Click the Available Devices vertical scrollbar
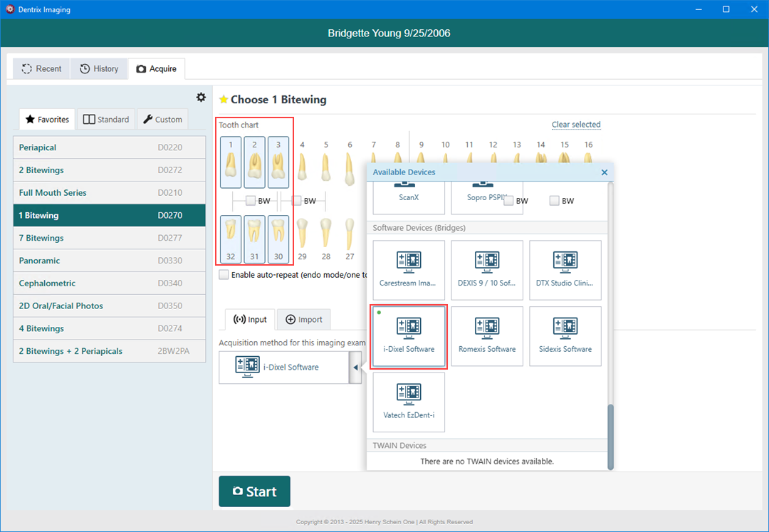Viewport: 769px width, 532px height. [610, 437]
